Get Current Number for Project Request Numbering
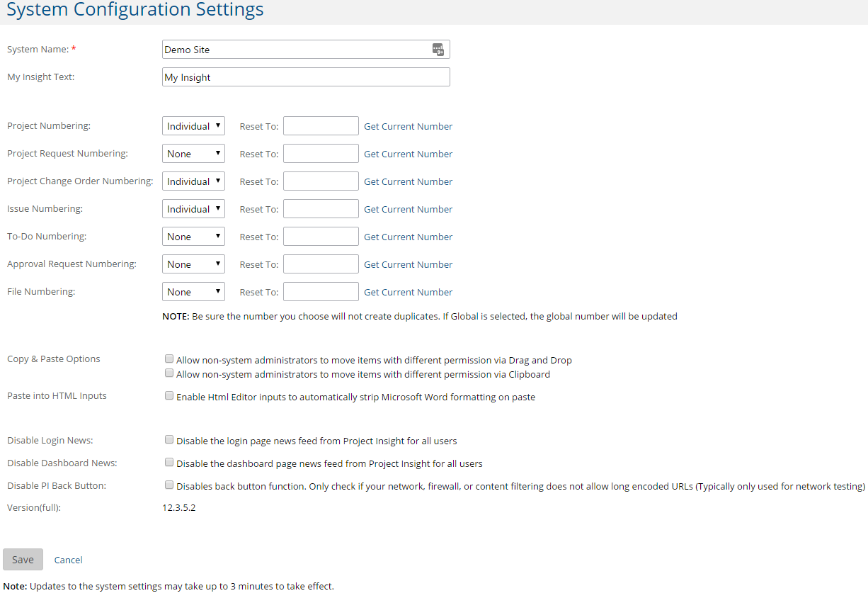The image size is (868, 598). pos(409,154)
